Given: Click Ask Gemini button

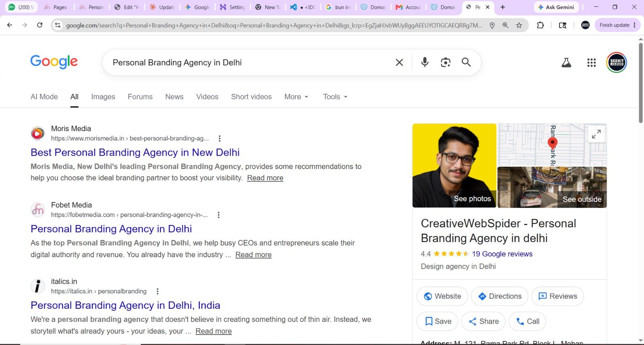Looking at the screenshot, I should [556, 7].
